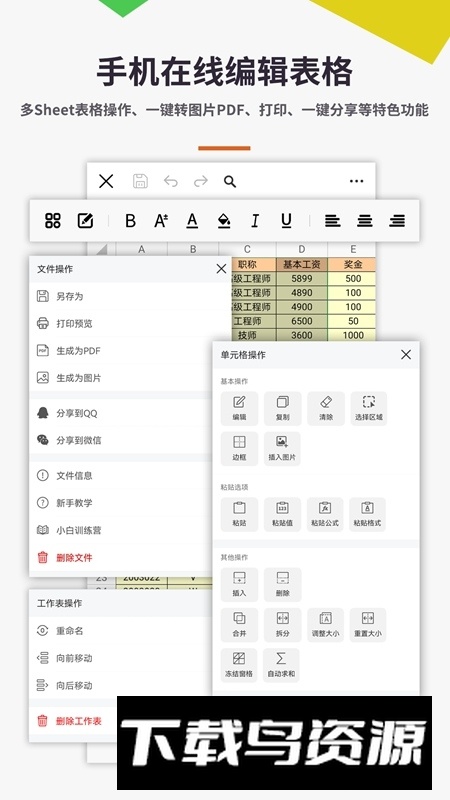Open the four-squares grid menu icon
Viewport: 450px width, 800px height.
(x=53, y=220)
